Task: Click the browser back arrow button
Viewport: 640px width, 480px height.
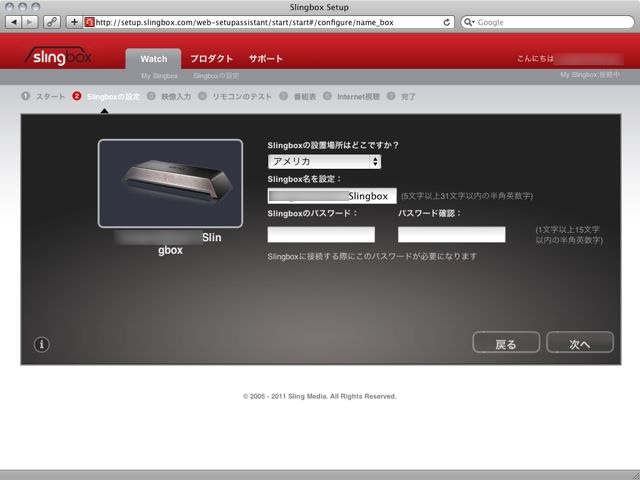Action: (14, 22)
